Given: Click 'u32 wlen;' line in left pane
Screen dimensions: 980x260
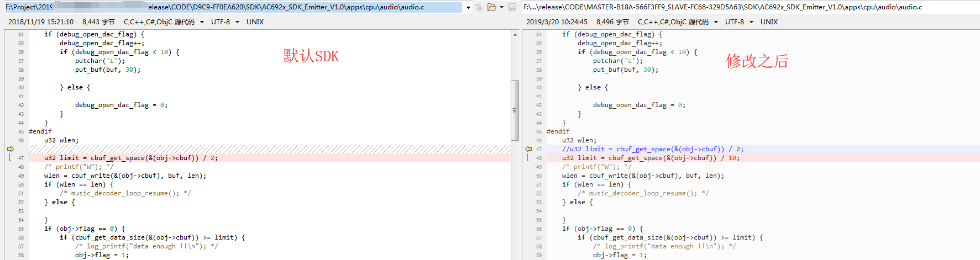Looking at the screenshot, I should (x=61, y=140).
